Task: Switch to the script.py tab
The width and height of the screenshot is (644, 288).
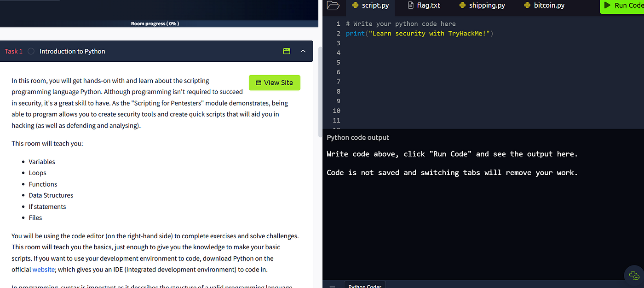Action: point(371,6)
